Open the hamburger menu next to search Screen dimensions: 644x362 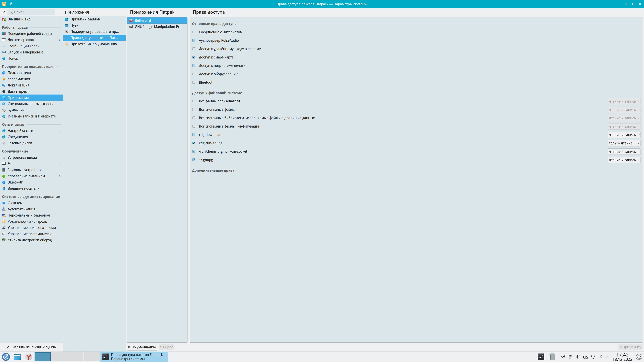(59, 12)
